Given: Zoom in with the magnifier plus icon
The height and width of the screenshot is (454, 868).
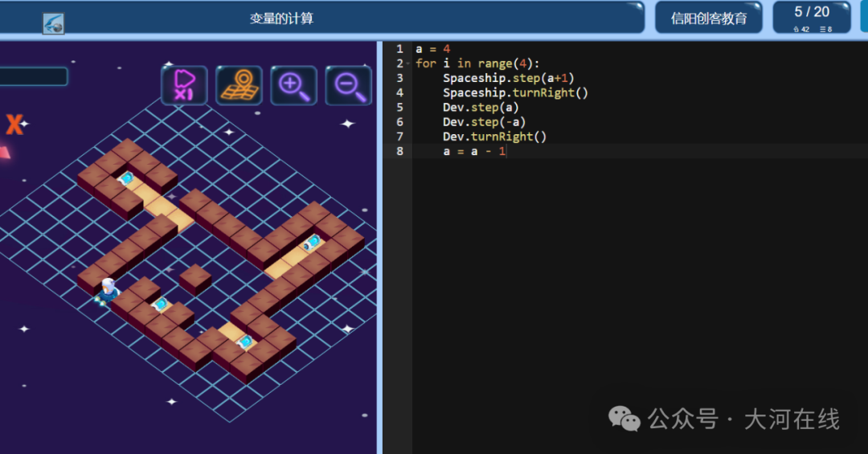Looking at the screenshot, I should point(294,85).
